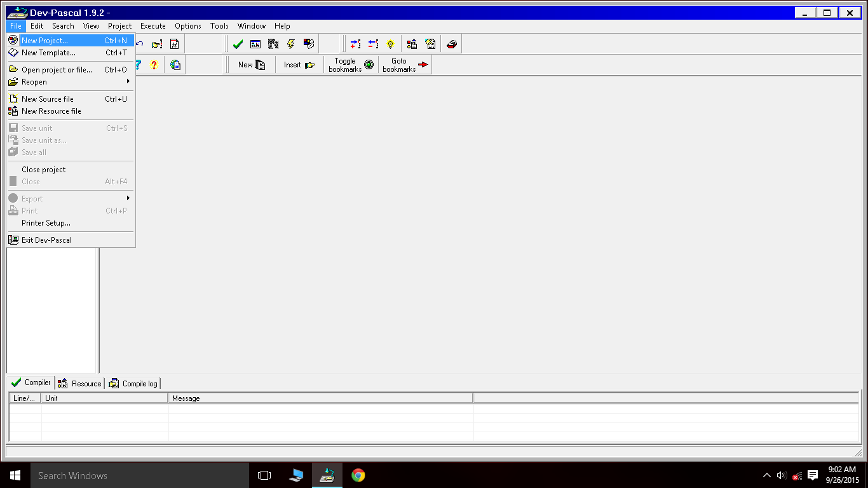Screen dimensions: 868x488
Task: Click the Line/... column header
Action: coord(25,398)
